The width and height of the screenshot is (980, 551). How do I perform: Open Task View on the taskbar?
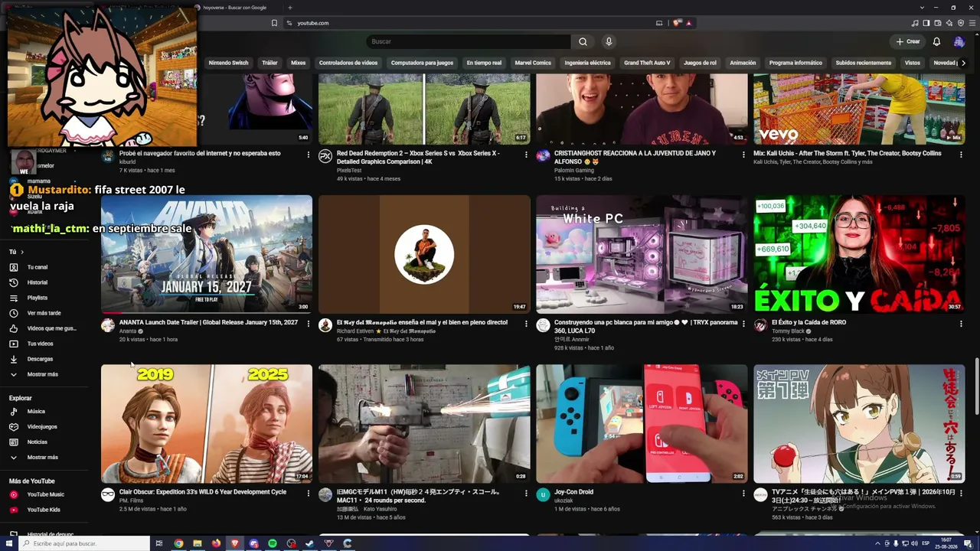[x=159, y=543]
